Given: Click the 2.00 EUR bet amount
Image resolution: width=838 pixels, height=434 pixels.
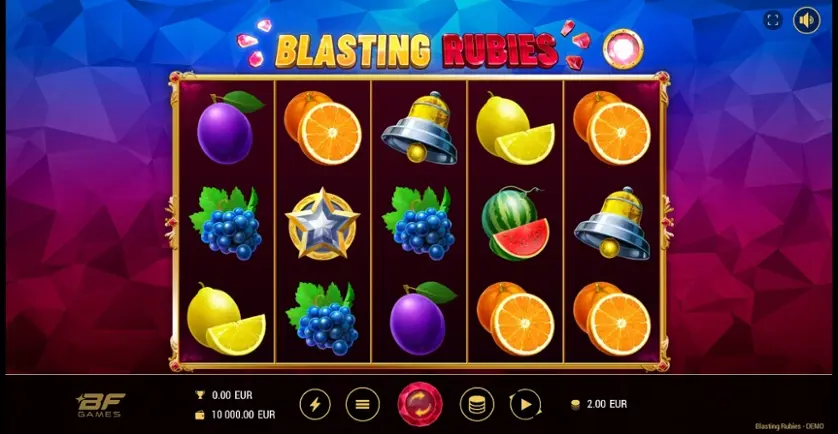Looking at the screenshot, I should 599,404.
